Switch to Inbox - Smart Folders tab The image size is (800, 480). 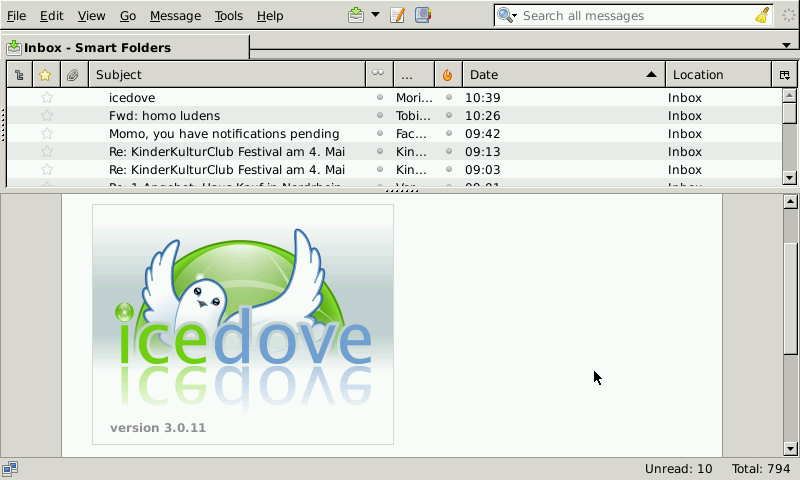97,47
